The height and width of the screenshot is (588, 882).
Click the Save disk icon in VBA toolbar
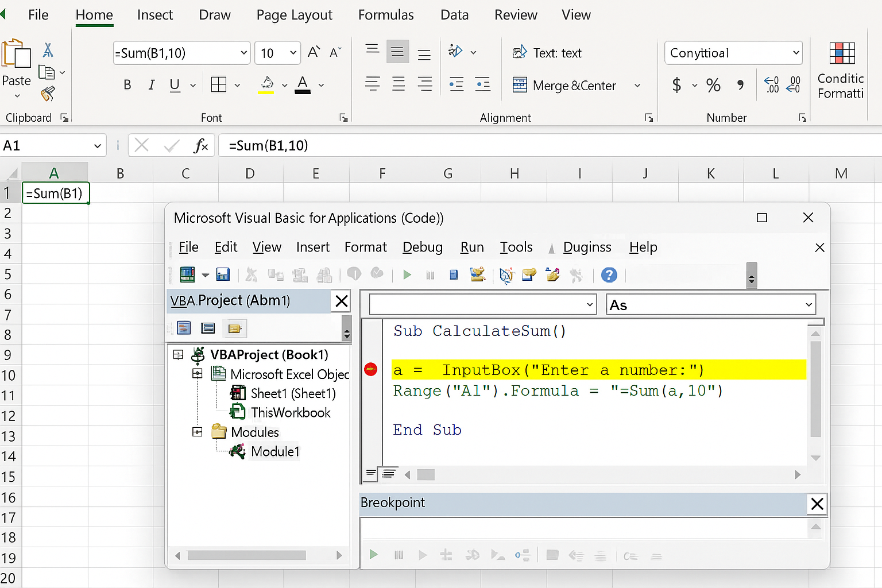pos(223,275)
